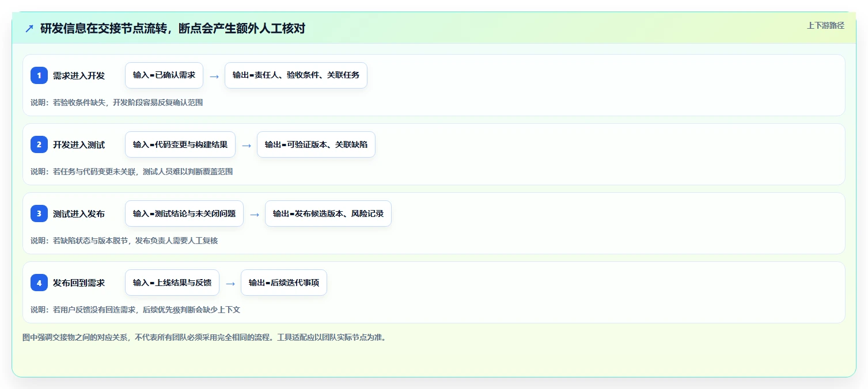Click the 输出=后续迭代事项 chip

click(284, 283)
